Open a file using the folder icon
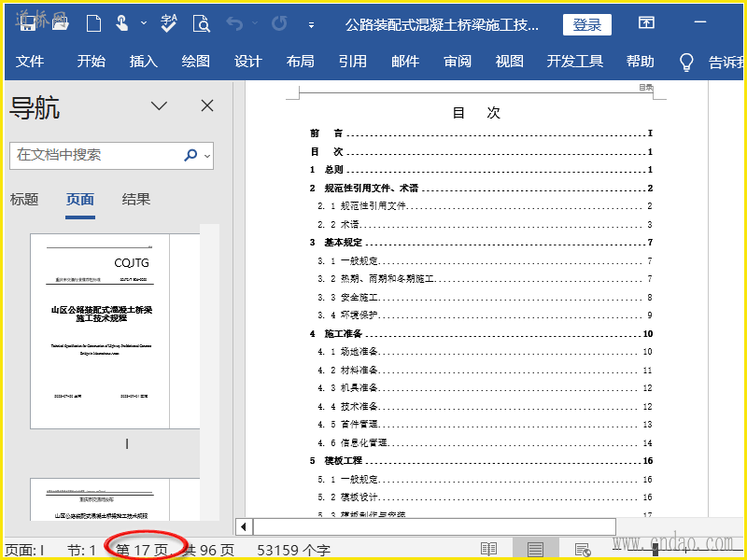This screenshot has height=560, width=747. click(61, 22)
